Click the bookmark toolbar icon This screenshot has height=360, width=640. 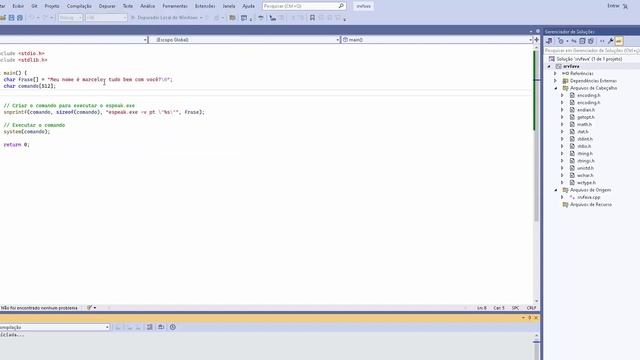tap(312, 18)
